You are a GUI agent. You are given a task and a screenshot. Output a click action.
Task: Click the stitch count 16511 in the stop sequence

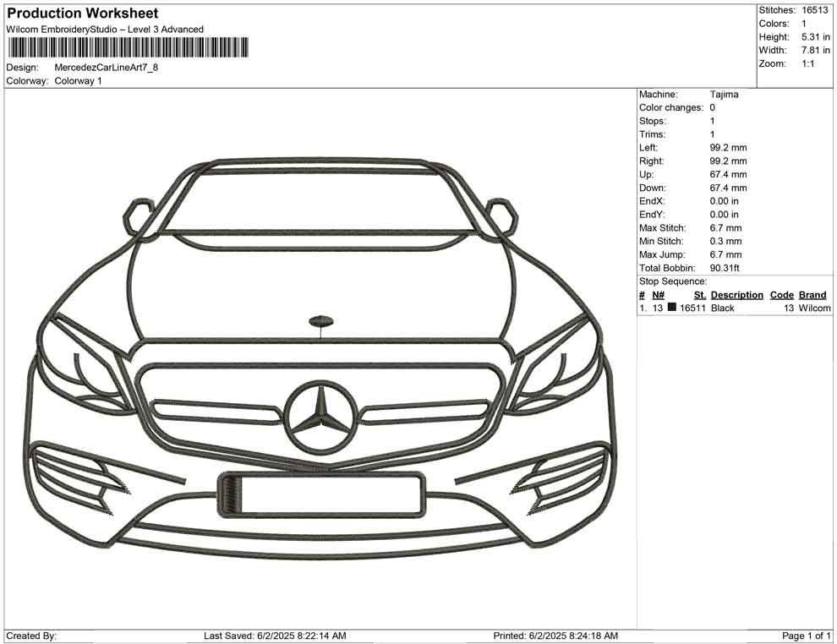693,308
